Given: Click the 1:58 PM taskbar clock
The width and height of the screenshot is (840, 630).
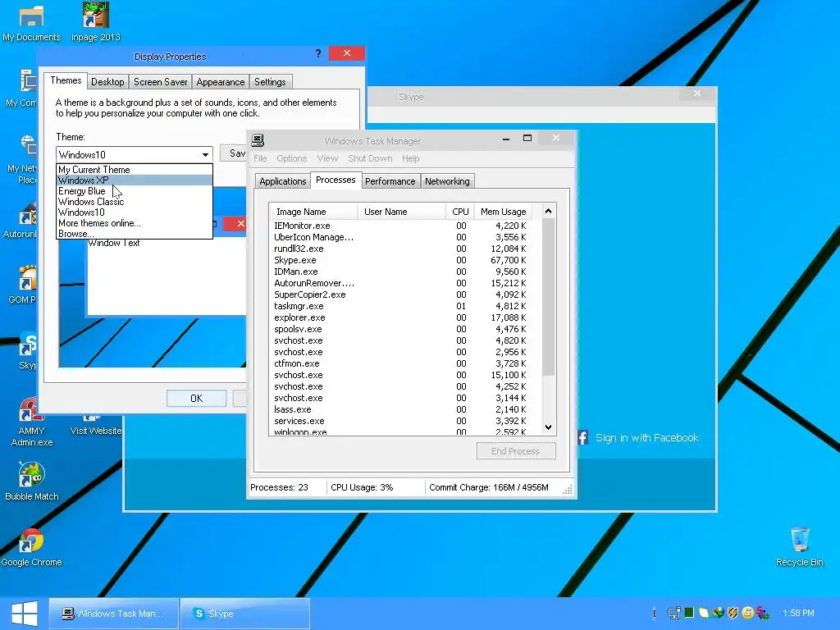Looking at the screenshot, I should [798, 613].
